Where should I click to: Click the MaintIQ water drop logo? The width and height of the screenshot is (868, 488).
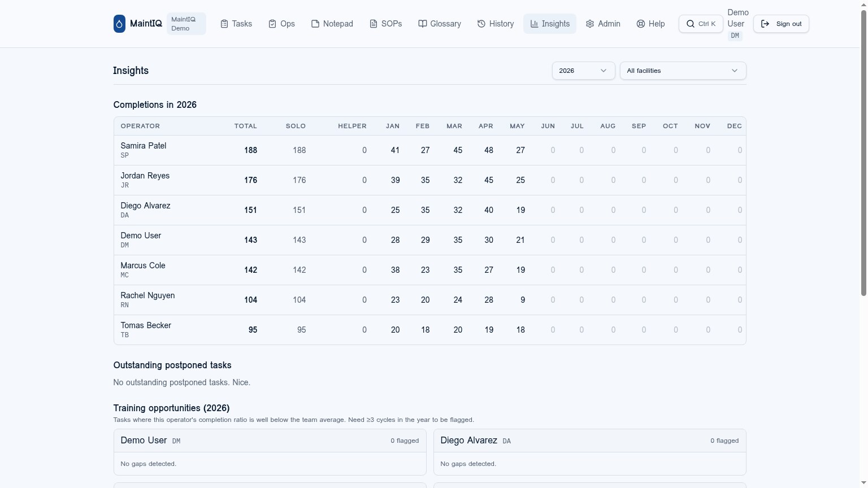point(119,24)
